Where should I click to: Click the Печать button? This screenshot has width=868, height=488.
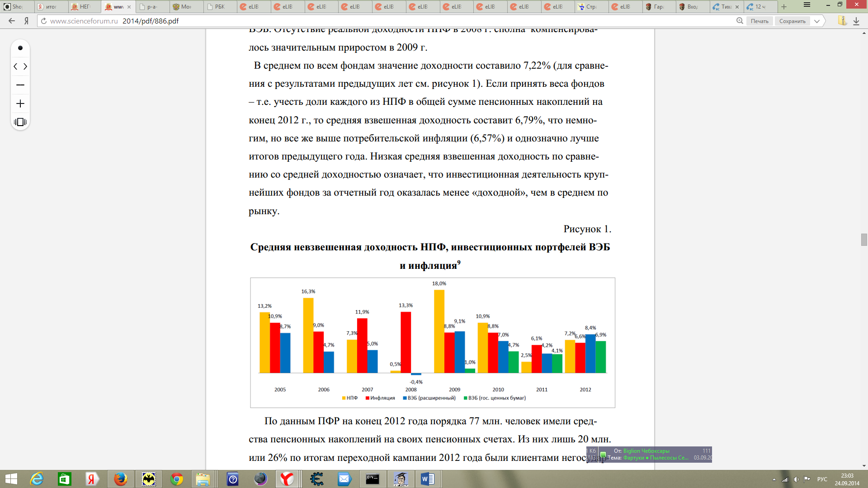point(759,21)
